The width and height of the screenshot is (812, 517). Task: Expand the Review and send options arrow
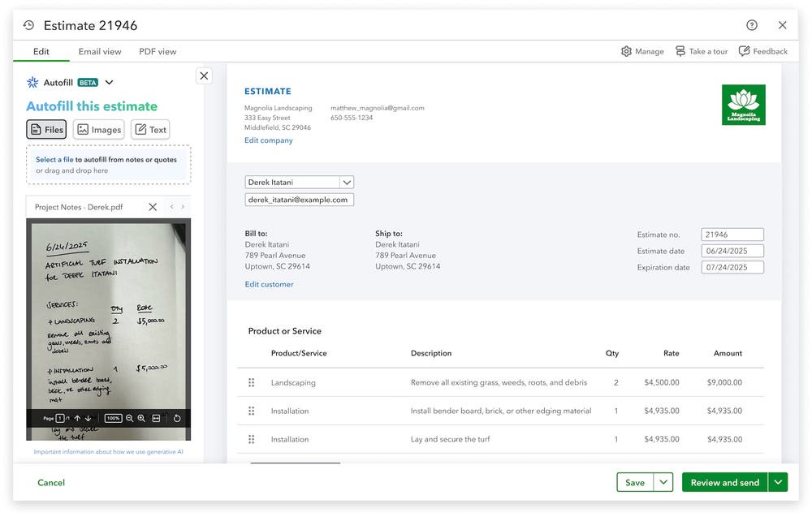[x=778, y=481]
